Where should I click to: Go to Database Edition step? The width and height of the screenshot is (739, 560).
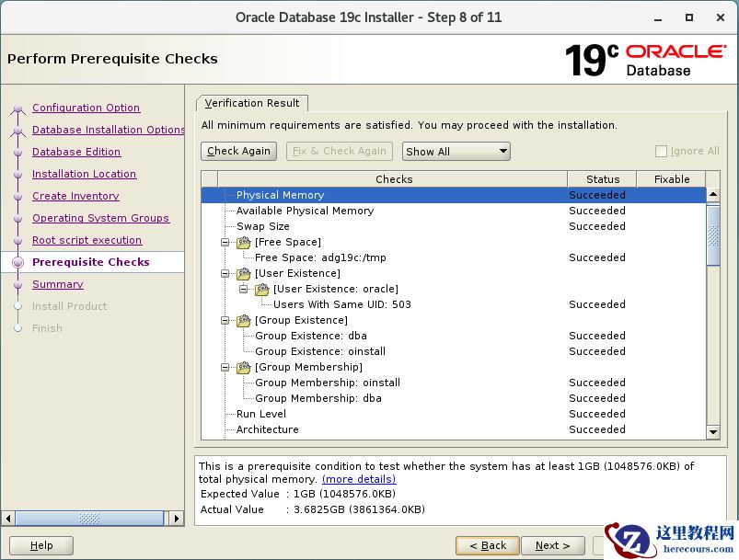pos(76,152)
